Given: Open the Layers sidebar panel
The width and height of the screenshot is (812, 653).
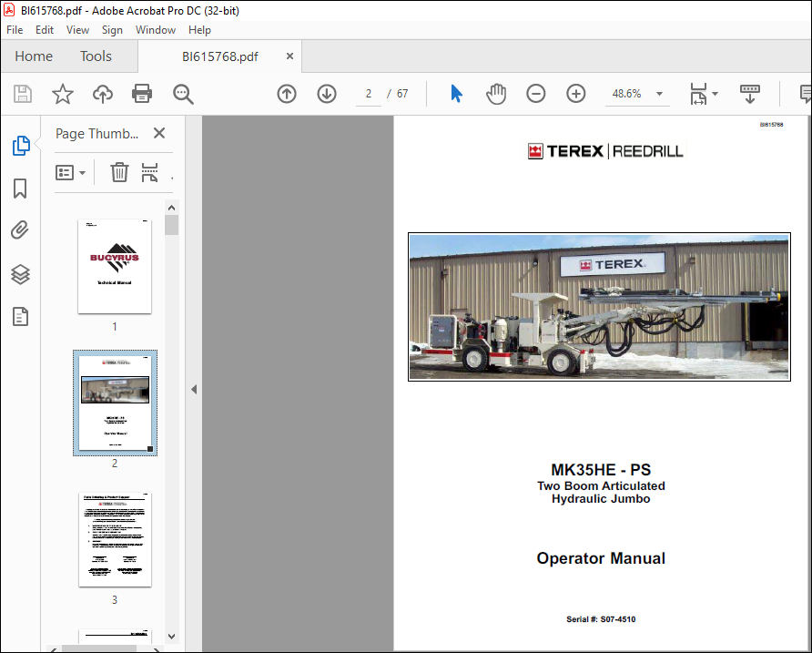Looking at the screenshot, I should coord(20,274).
